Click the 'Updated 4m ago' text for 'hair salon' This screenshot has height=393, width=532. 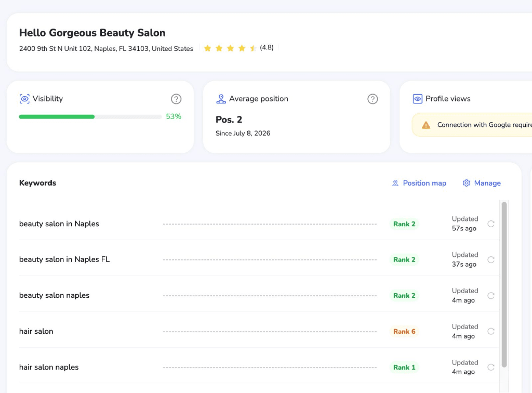coord(465,331)
